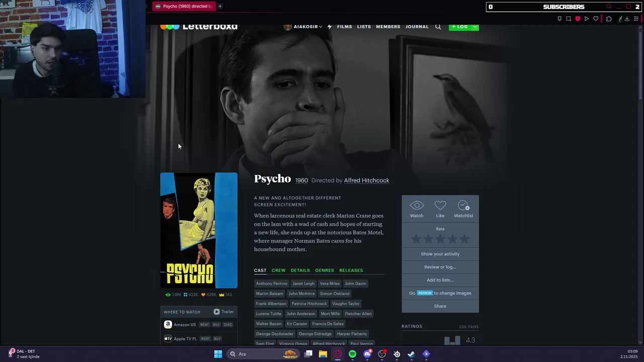Click the browser pin icon
Image resolution: width=644 pixels, height=362 pixels.
[559, 19]
